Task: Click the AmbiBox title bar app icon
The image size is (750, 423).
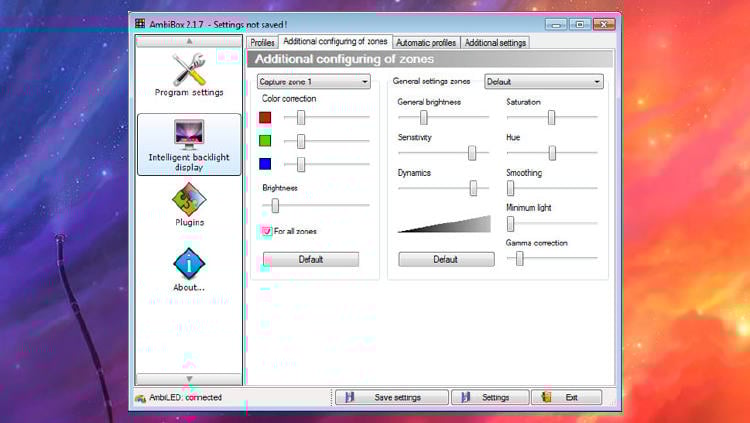Action: click(x=140, y=24)
